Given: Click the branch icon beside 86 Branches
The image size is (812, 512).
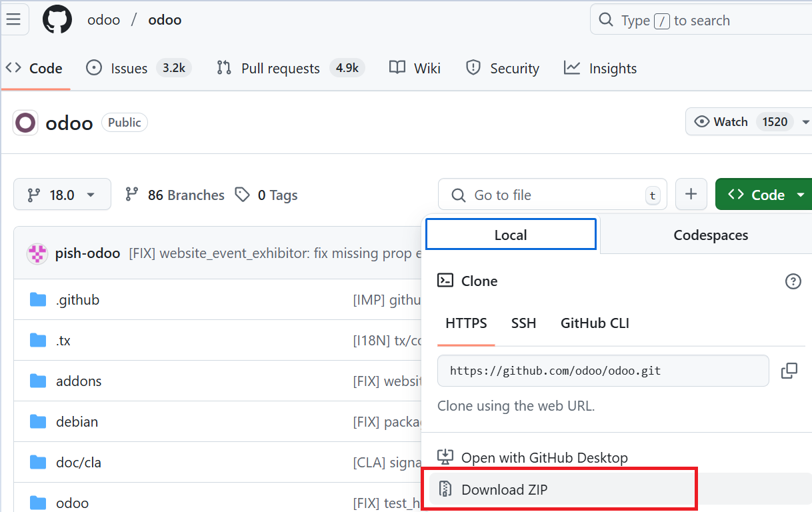Looking at the screenshot, I should pos(132,195).
